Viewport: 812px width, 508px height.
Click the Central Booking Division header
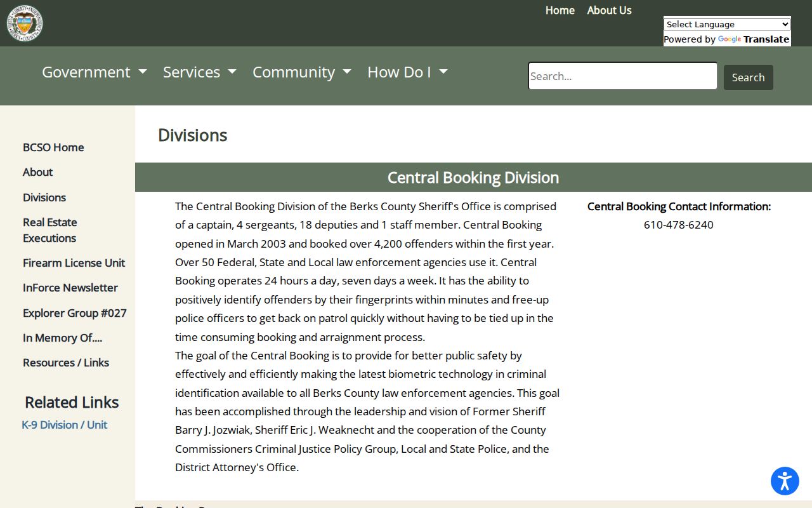[x=473, y=177]
